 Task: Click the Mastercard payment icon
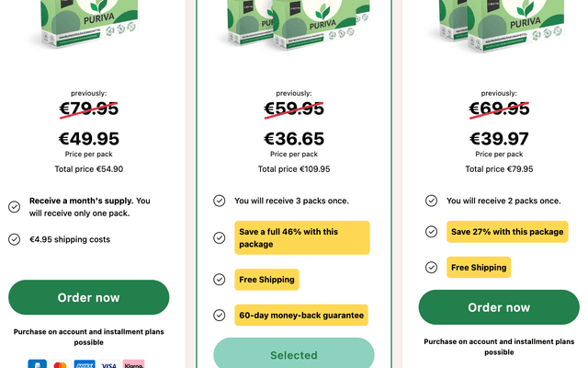pos(61,364)
